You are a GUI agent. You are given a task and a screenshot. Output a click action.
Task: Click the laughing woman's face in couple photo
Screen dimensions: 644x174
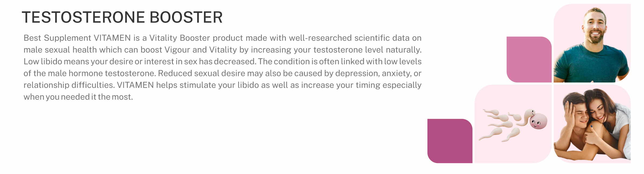click(599, 110)
